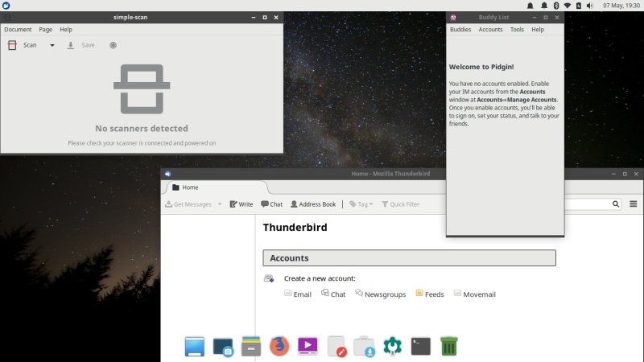Viewport: 644px width, 362px height.
Task: Launch the screenshot tool from the dock
Action: pyautogui.click(x=223, y=347)
